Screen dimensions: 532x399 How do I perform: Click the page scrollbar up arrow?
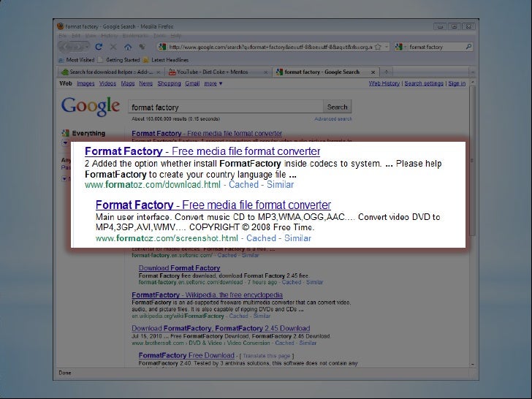[x=472, y=83]
